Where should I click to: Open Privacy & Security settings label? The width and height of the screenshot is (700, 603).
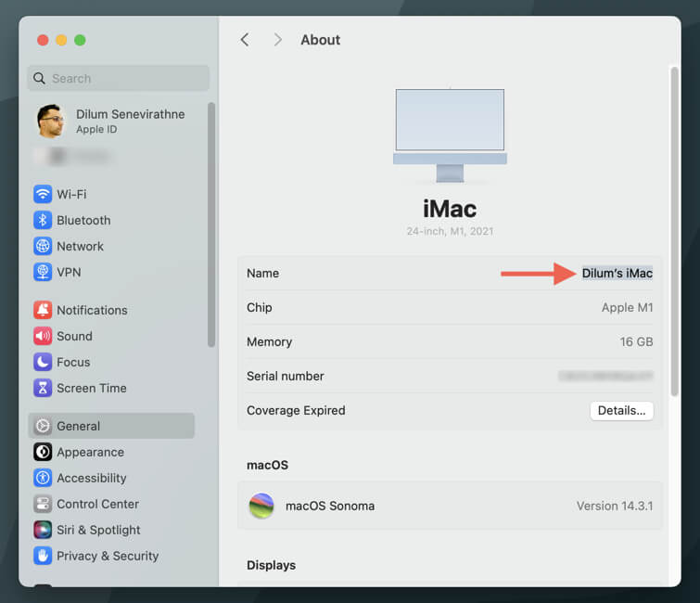[x=108, y=556]
